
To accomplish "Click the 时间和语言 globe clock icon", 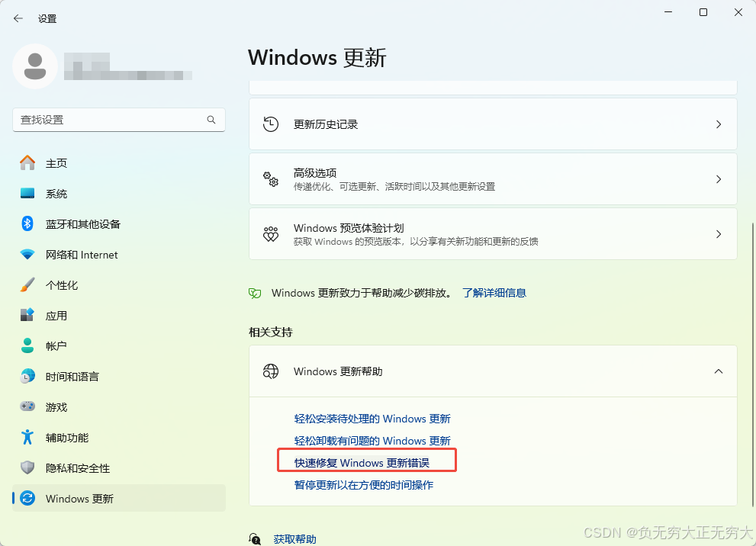I will (x=27, y=376).
